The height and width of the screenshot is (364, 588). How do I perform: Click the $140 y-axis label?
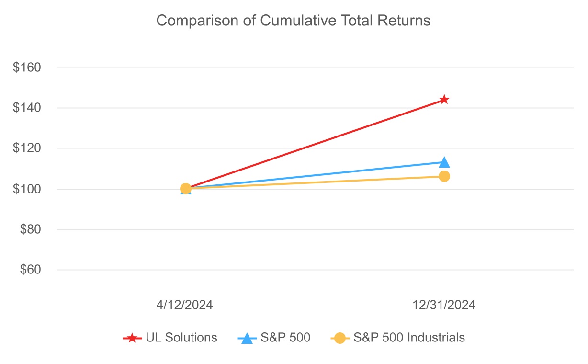coord(27,108)
